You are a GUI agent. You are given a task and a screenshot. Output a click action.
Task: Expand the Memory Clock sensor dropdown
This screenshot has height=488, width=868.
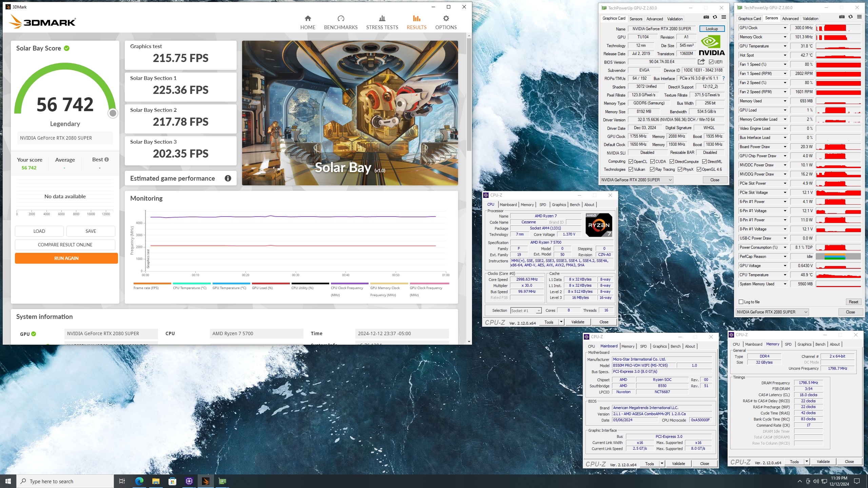pos(785,37)
